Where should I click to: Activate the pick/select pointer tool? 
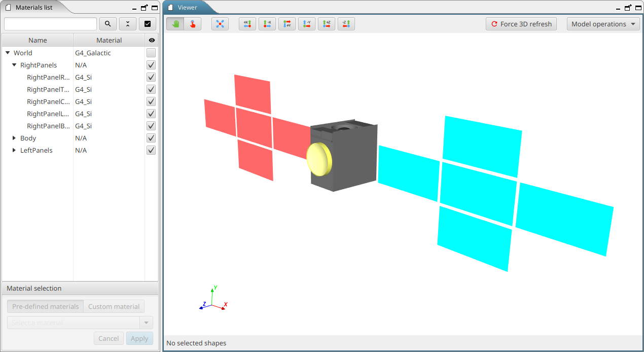tap(193, 23)
